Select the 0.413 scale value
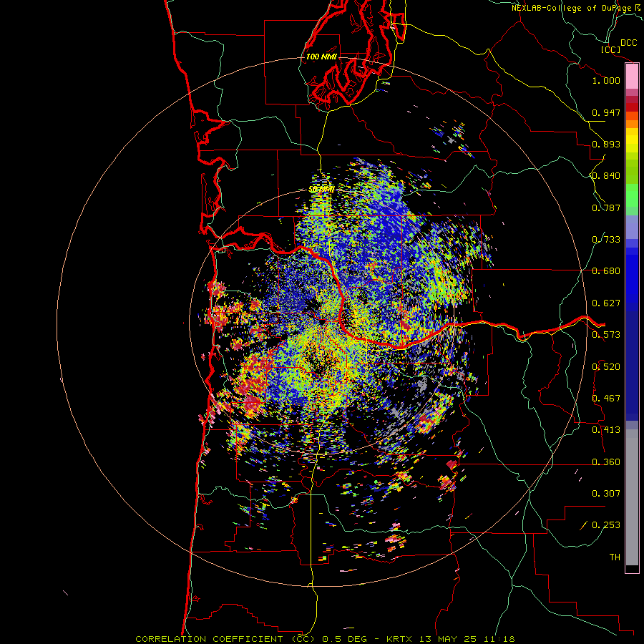 pos(606,430)
